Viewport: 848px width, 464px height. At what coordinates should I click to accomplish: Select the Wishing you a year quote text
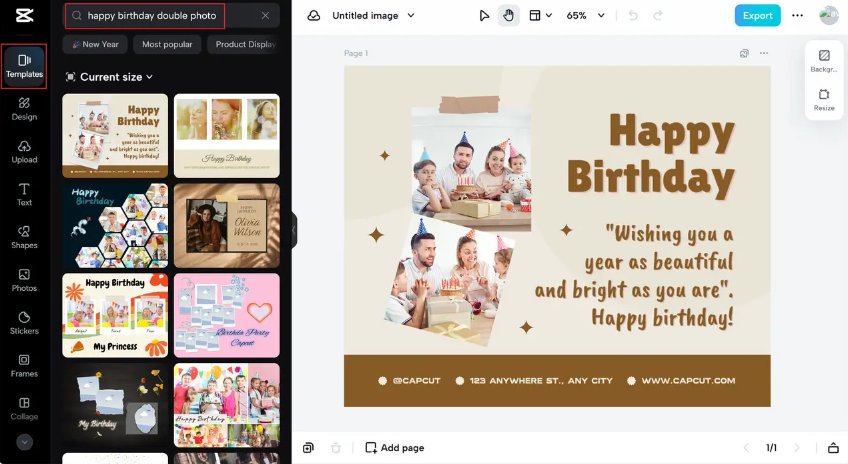pos(634,276)
